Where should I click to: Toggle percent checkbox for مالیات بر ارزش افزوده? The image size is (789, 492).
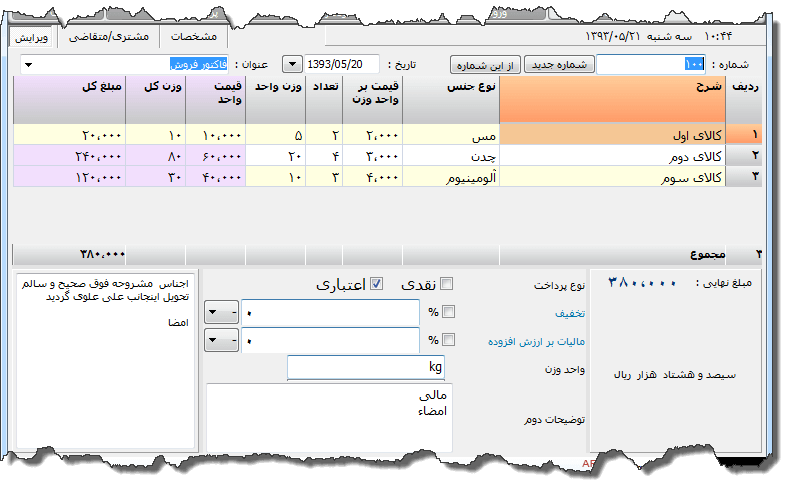(x=446, y=340)
